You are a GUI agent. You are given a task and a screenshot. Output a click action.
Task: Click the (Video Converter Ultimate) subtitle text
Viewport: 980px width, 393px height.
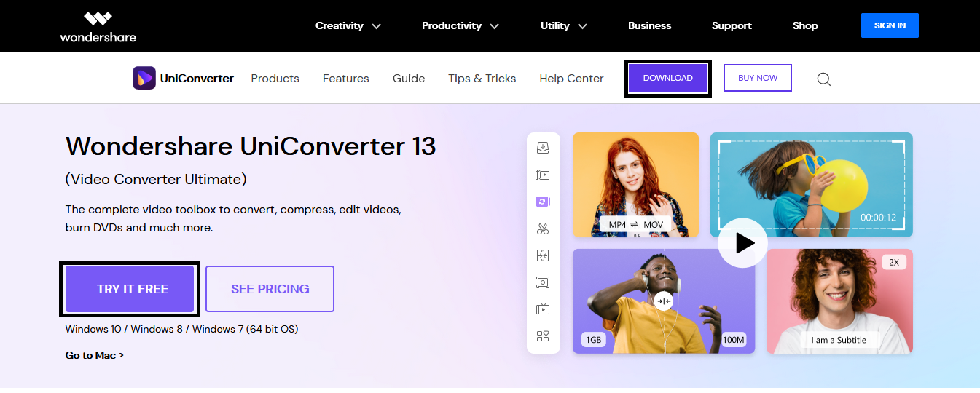tap(156, 179)
